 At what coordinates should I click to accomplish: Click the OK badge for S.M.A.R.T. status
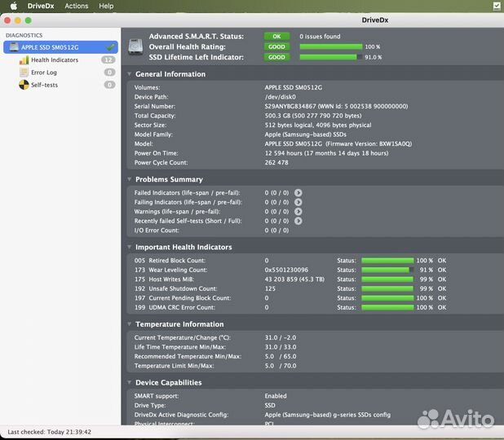click(x=276, y=37)
